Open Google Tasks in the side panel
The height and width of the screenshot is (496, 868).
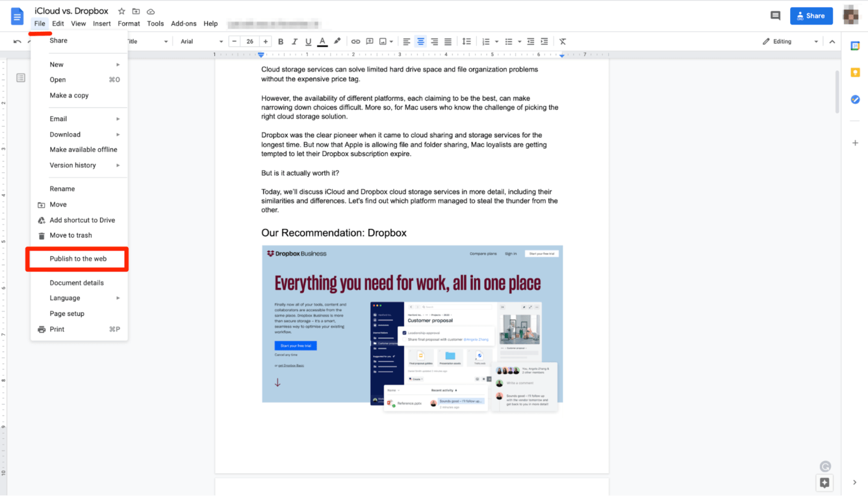tap(855, 99)
